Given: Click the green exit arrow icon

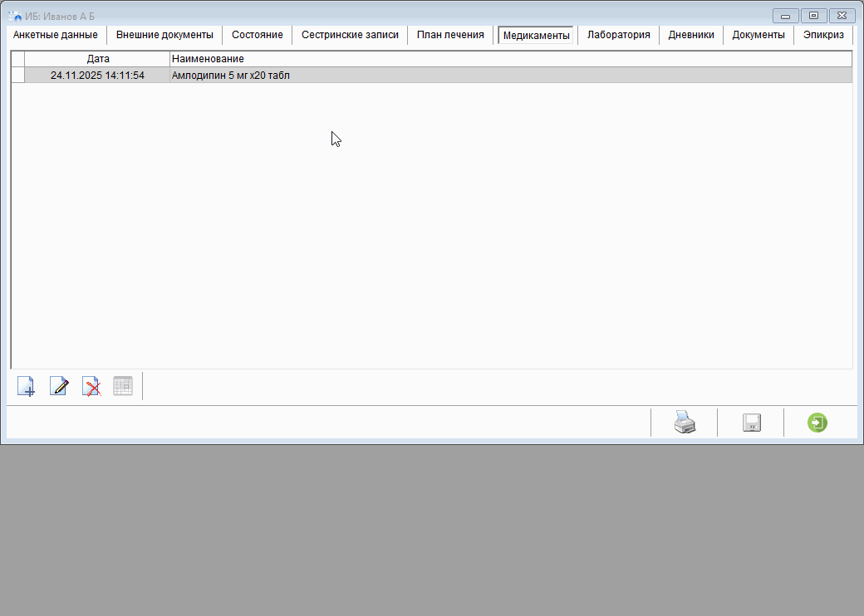Looking at the screenshot, I should coord(817,423).
